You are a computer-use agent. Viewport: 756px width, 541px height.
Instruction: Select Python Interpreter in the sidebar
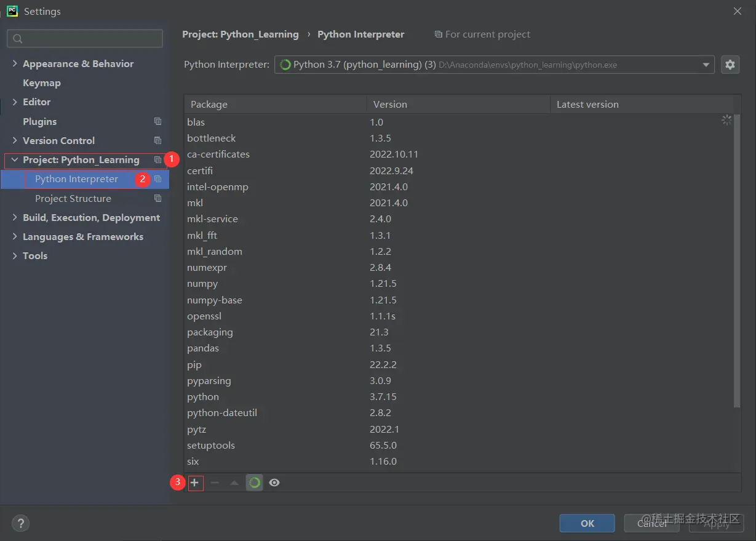(84, 179)
